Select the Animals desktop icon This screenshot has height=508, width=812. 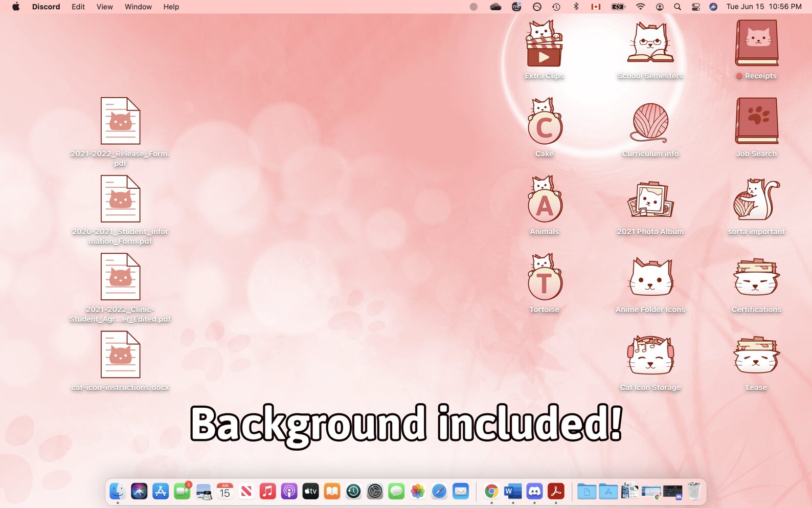(544, 200)
